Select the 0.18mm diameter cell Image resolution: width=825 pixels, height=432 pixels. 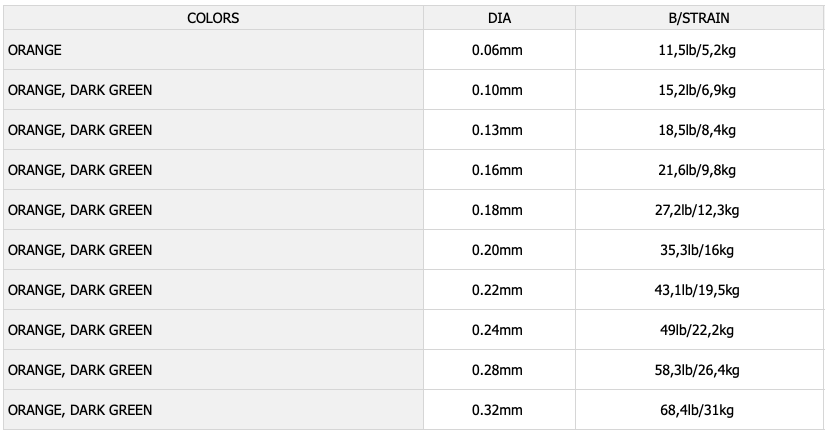point(499,210)
